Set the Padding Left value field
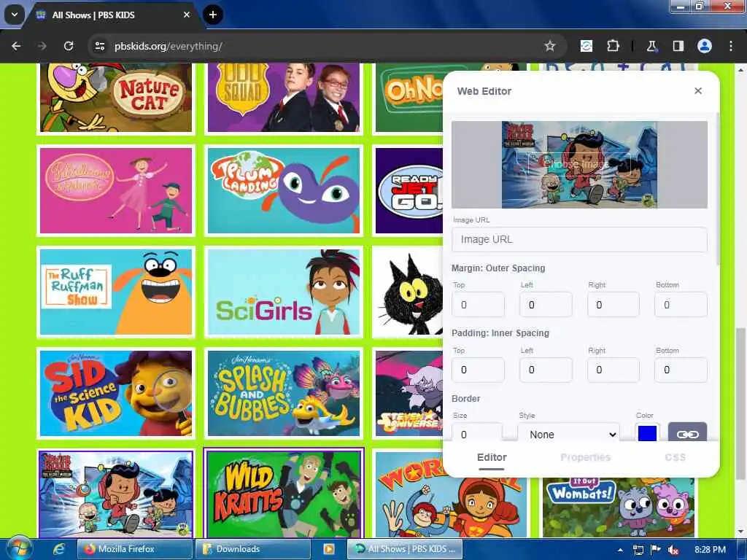 tap(546, 370)
